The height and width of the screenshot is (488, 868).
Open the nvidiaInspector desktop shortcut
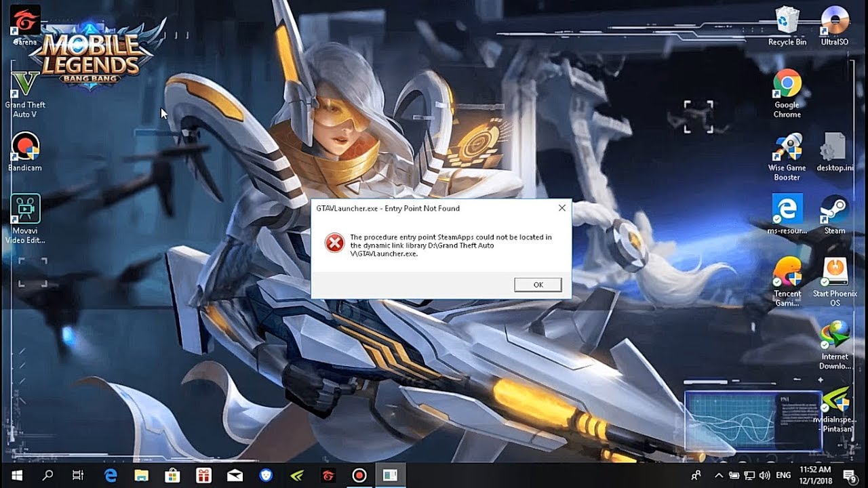(x=835, y=409)
